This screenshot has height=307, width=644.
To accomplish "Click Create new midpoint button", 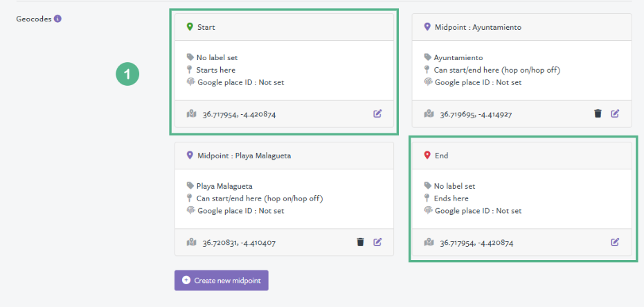I will tap(222, 280).
